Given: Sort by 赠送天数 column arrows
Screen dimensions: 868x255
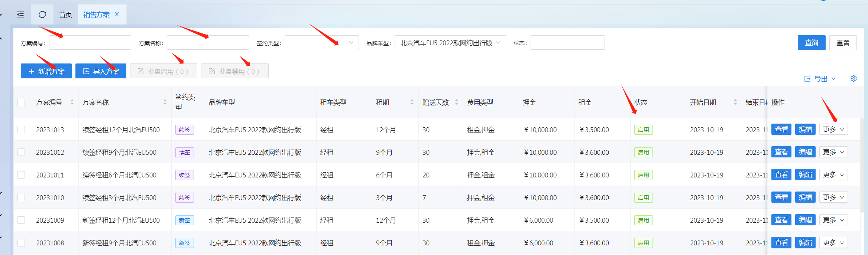Looking at the screenshot, I should click(457, 102).
